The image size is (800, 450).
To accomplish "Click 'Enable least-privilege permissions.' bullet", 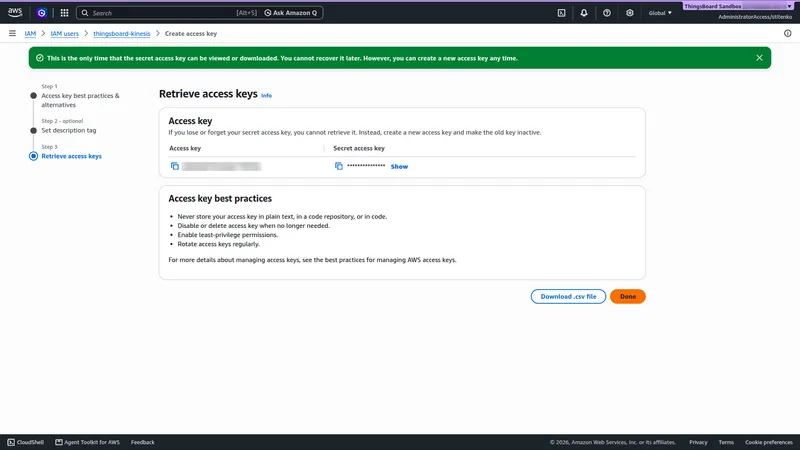I will click(228, 235).
